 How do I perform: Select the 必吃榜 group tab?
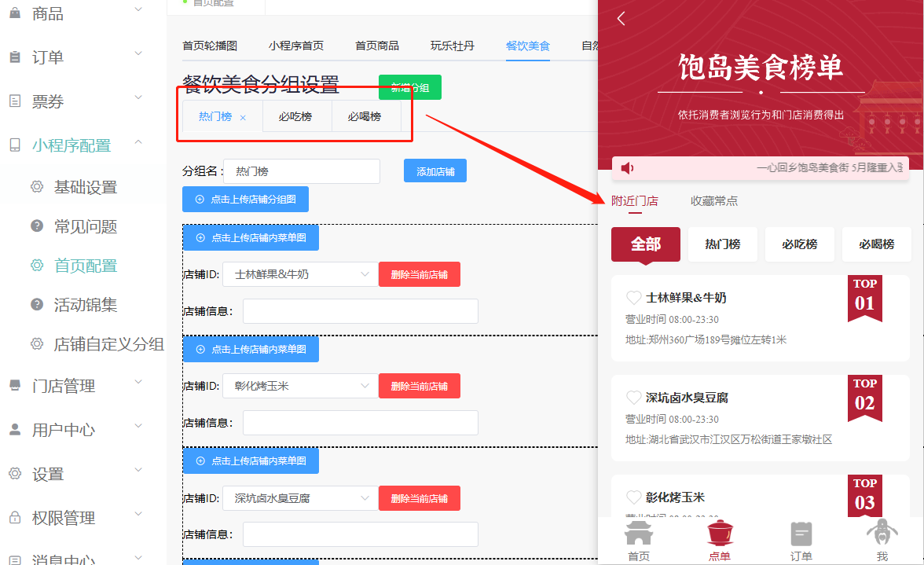(x=295, y=116)
